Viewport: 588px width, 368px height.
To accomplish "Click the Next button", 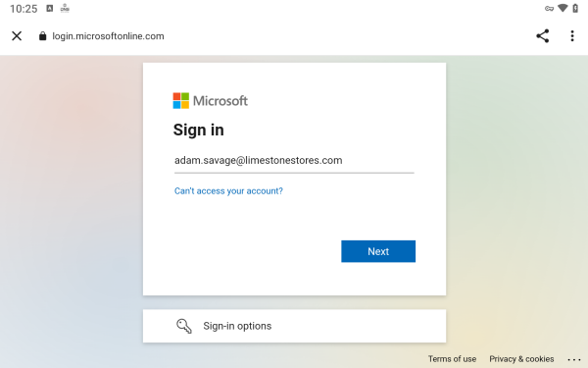I will [x=378, y=251].
